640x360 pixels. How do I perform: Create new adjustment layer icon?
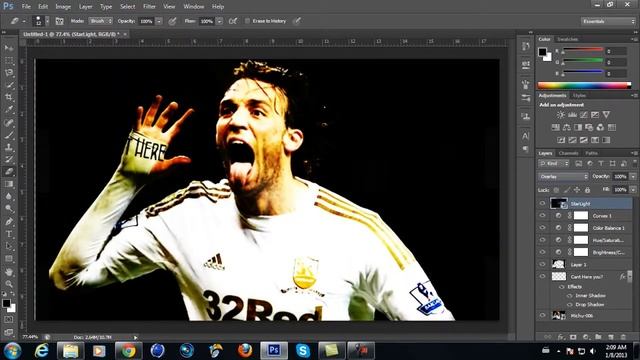pos(586,337)
